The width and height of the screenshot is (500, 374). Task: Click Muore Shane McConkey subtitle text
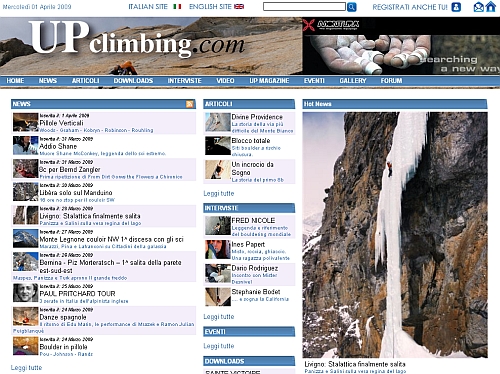(103, 154)
